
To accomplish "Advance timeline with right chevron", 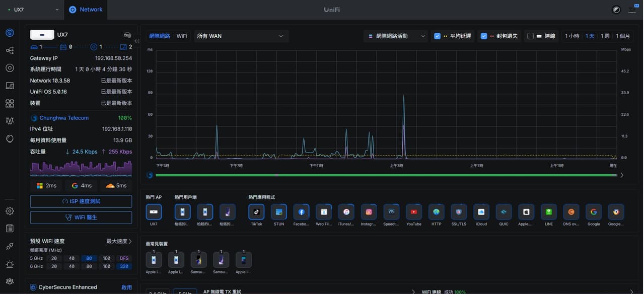I will click(622, 175).
